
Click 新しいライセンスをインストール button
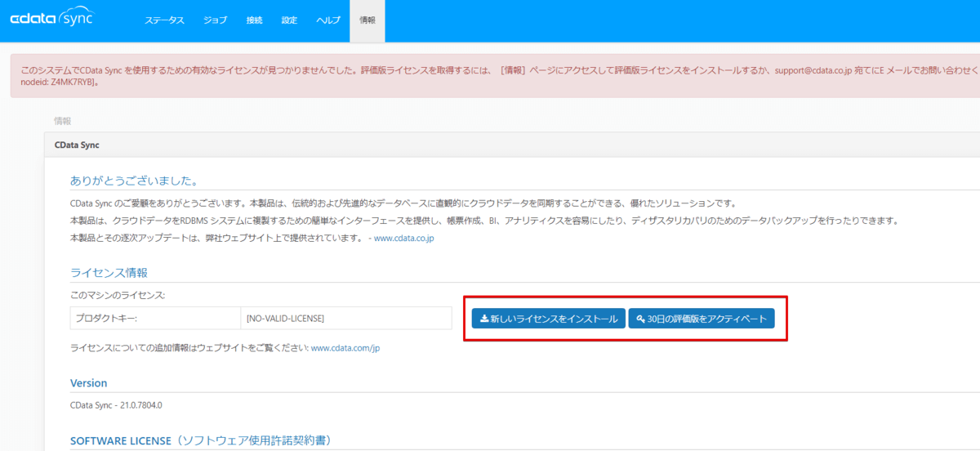(x=548, y=319)
